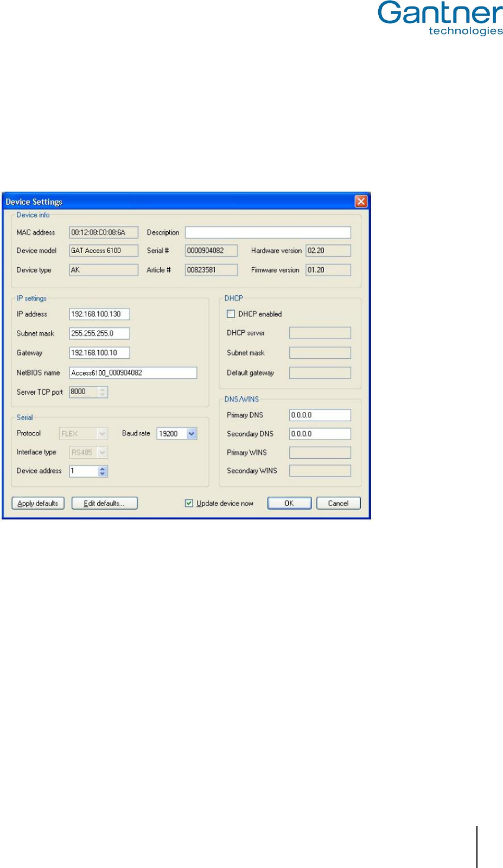Click the Default gateway field
Image resolution: width=503 pixels, height=868 pixels.
point(320,373)
